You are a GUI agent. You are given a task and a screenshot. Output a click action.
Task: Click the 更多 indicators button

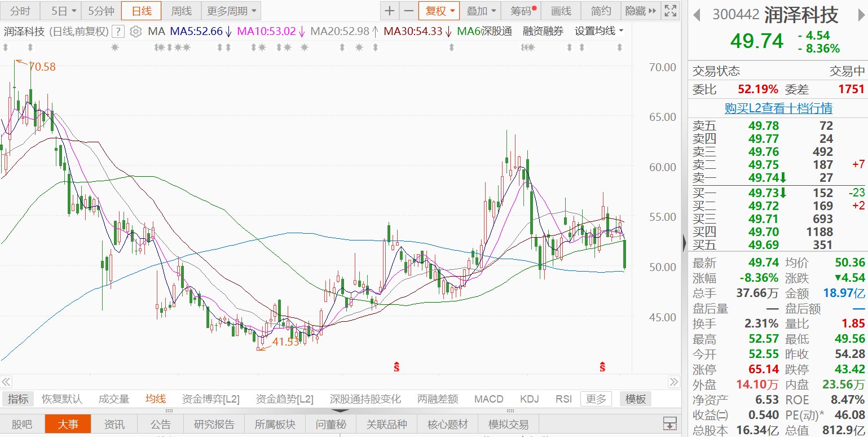(596, 399)
